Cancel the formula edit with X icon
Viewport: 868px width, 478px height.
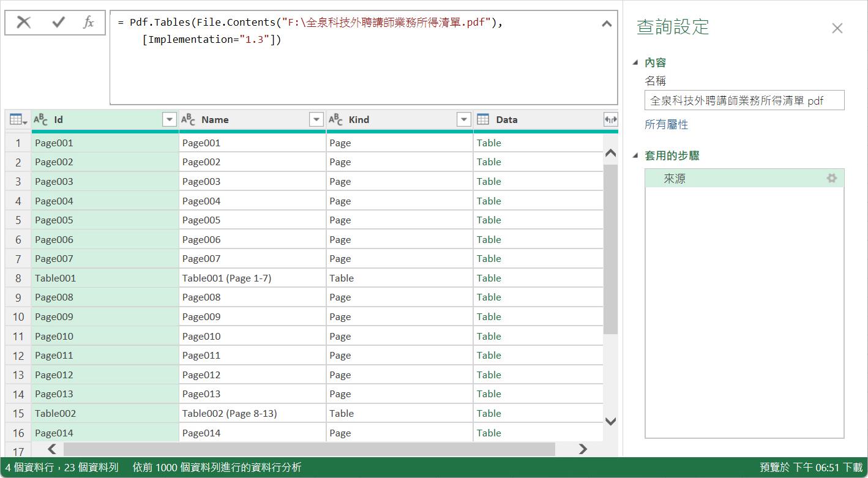click(24, 23)
